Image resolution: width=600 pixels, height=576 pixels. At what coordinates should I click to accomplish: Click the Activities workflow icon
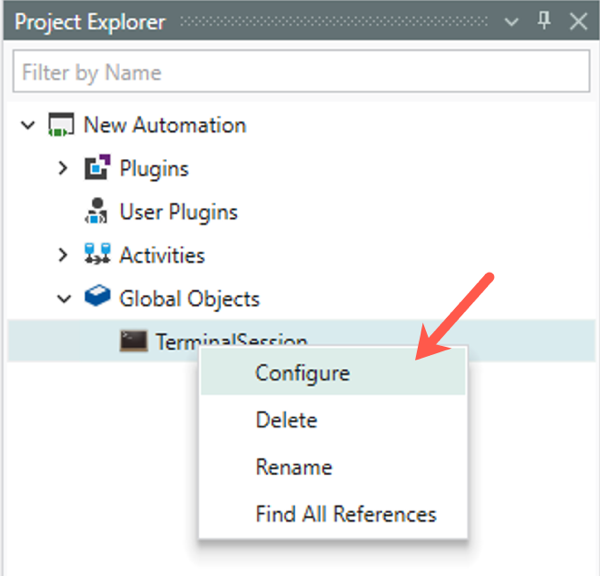(97, 254)
